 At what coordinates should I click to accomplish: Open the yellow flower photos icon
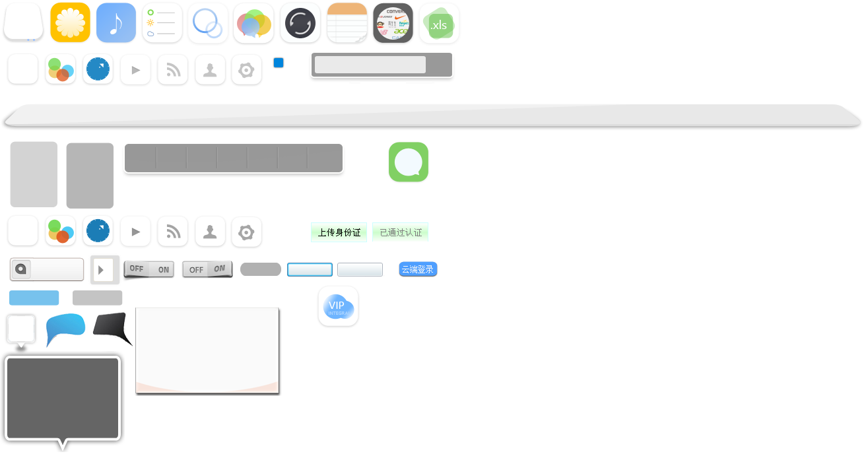[x=70, y=23]
